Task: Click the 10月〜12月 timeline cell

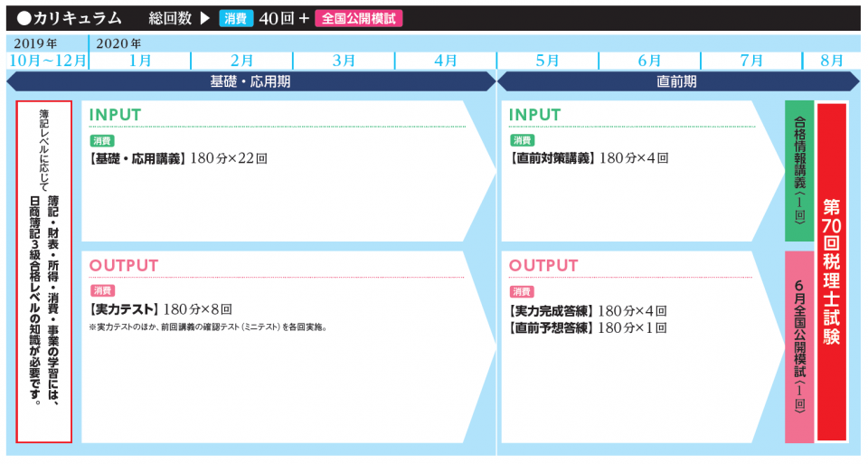Action: (47, 61)
